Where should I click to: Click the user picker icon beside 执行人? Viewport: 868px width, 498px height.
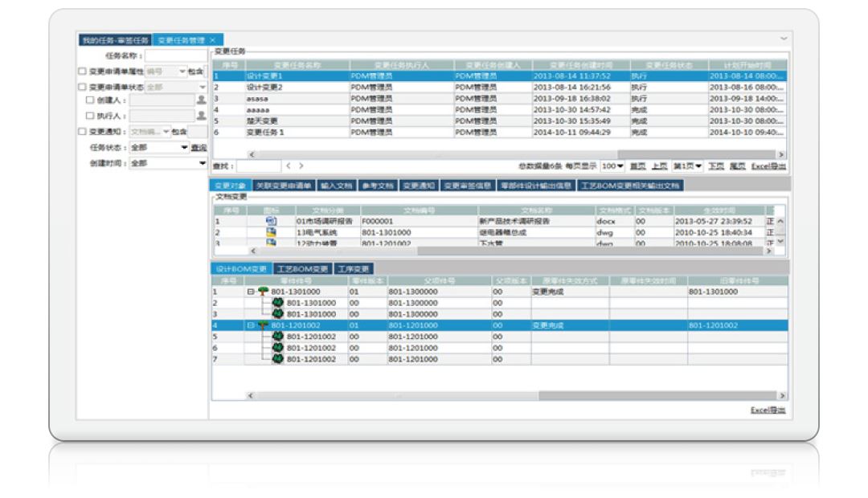tap(202, 116)
